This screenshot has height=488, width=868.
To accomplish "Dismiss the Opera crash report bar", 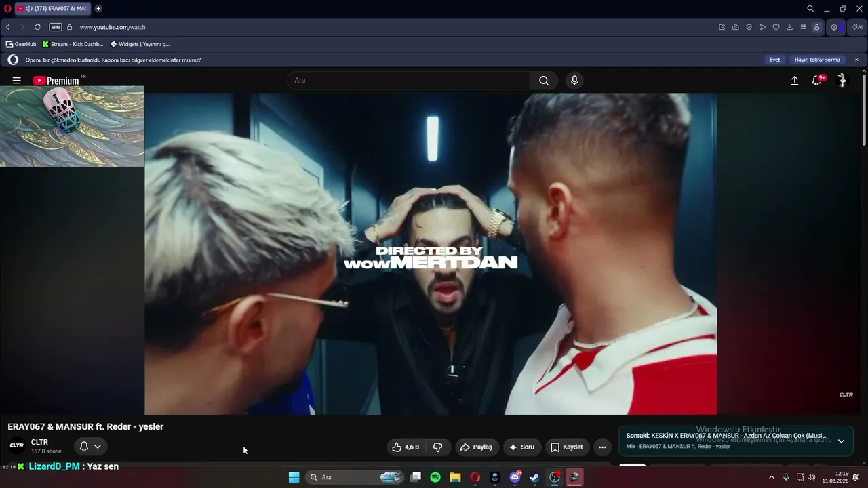I will click(x=856, y=60).
